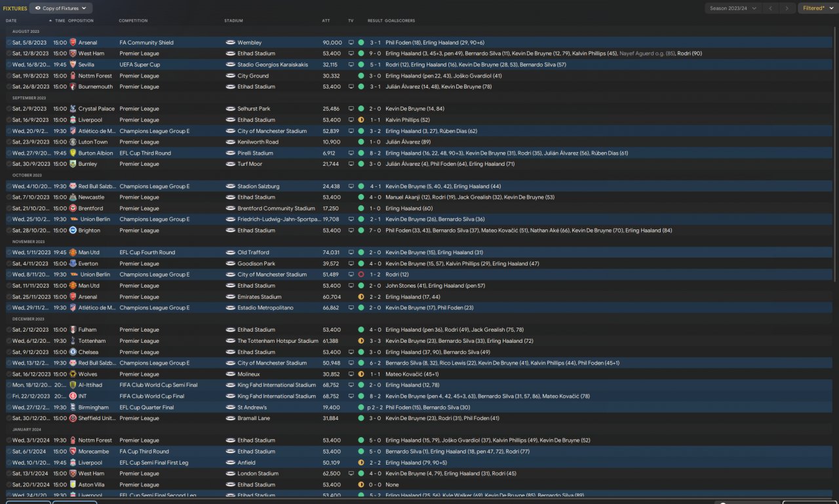Sort fixtures by the DATE column header

(11, 21)
